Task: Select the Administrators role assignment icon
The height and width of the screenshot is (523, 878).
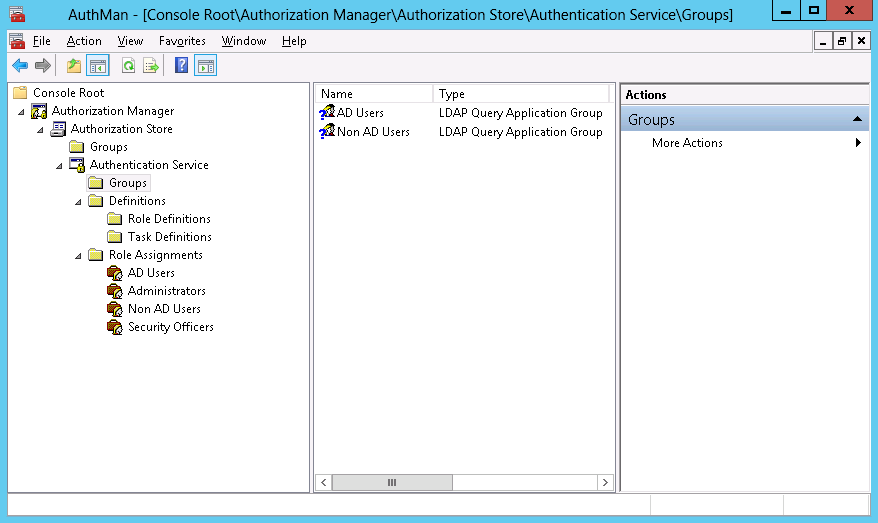Action: click(114, 291)
